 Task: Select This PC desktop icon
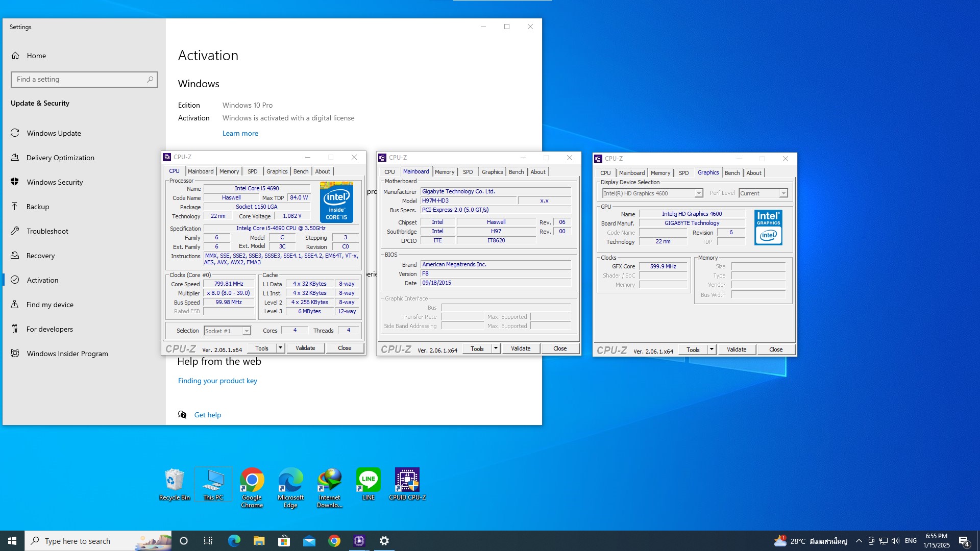[x=213, y=485]
